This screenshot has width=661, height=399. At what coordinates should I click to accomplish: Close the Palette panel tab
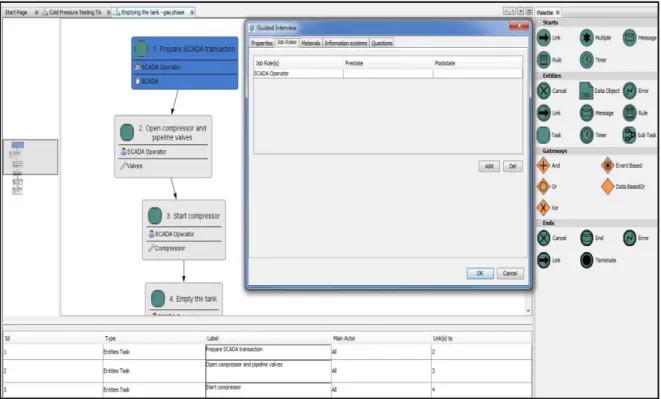[558, 13]
